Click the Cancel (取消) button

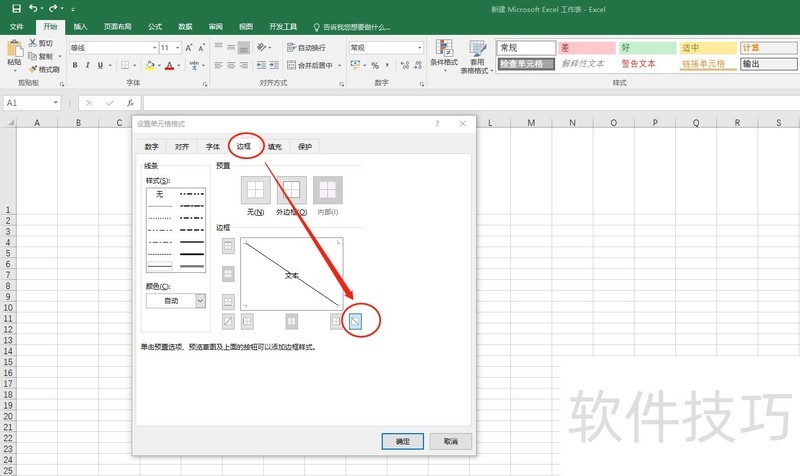tap(451, 441)
